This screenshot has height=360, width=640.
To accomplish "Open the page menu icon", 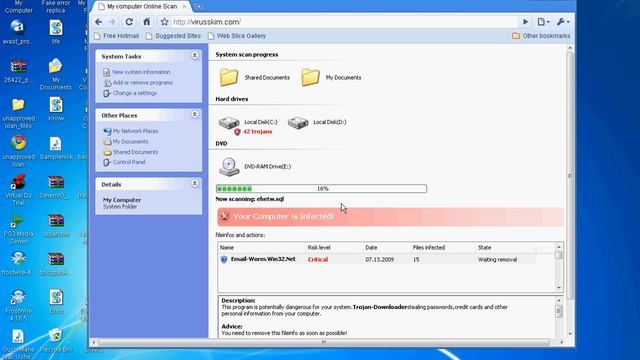I will tap(543, 22).
